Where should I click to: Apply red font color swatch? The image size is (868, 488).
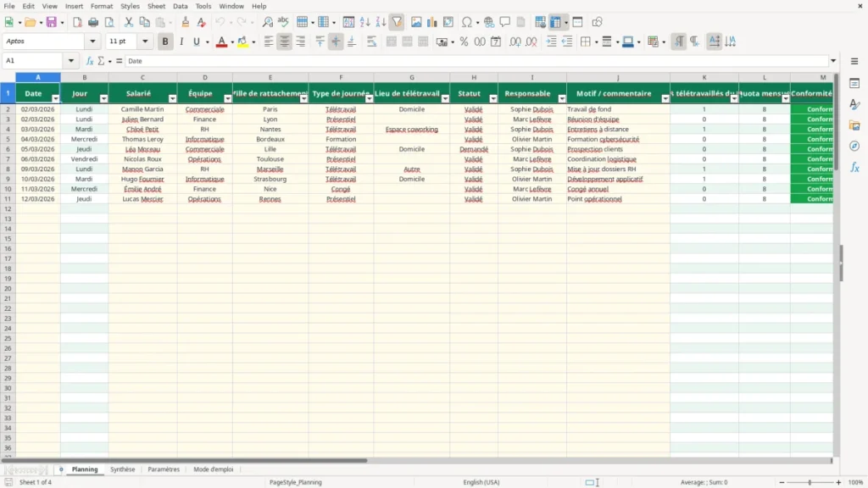point(221,42)
